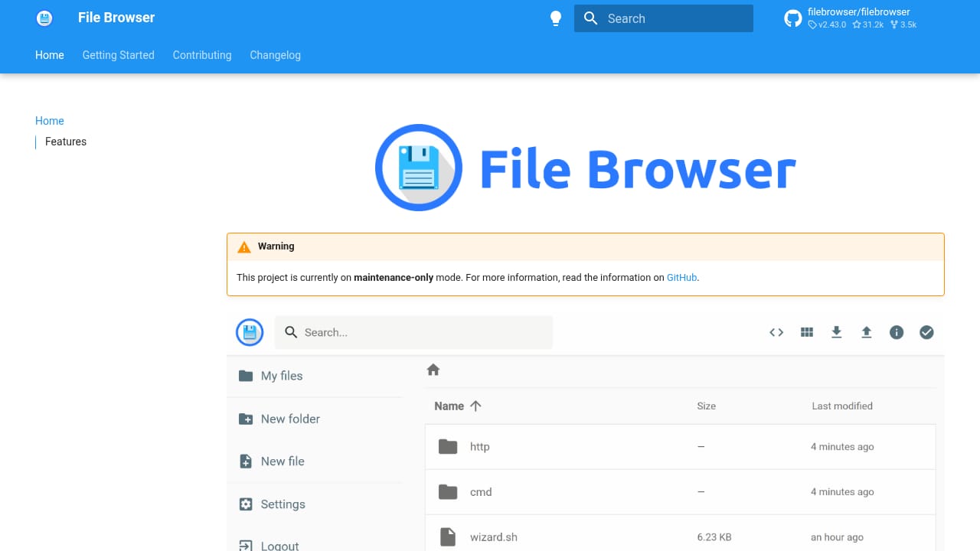980x551 pixels.
Task: Open the Home tab
Action: coord(50,55)
